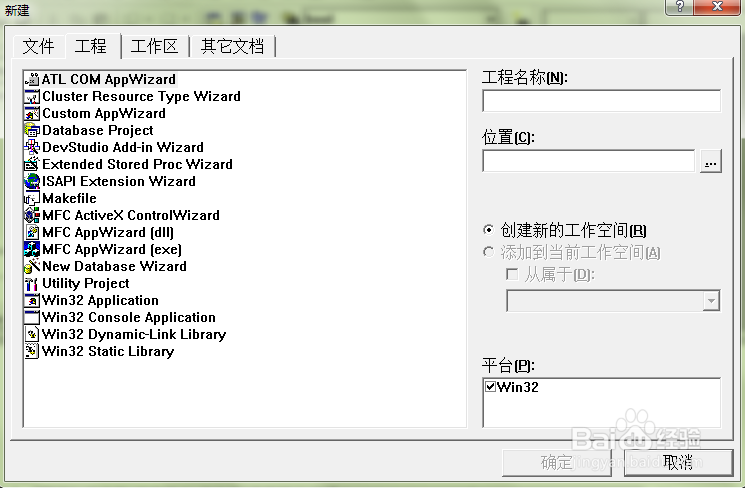Click the Cluster Resource Type Wizard text
The width and height of the screenshot is (745, 488).
point(142,96)
